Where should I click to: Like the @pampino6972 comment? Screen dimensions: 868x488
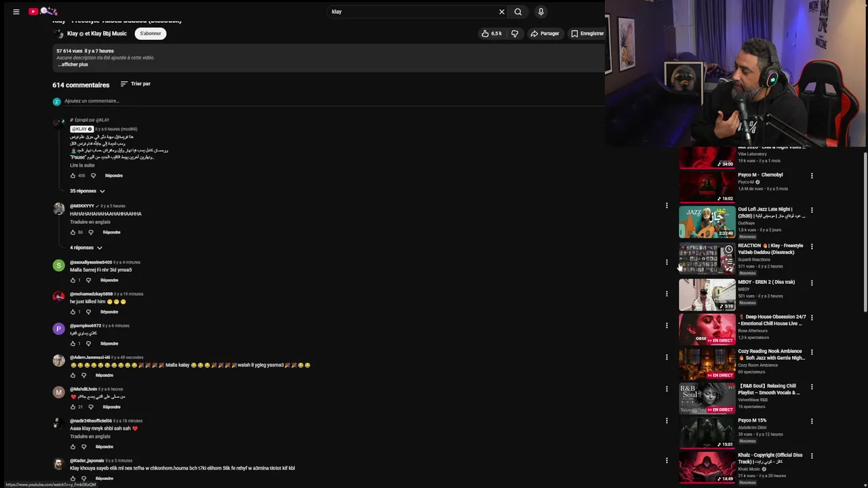pyautogui.click(x=73, y=344)
